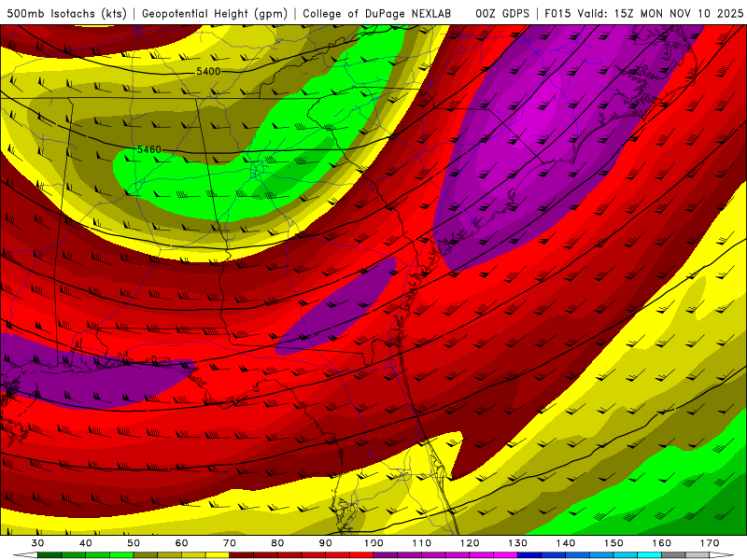Screen dimensions: 747x560
Task: Click the 140 kts legend value
Action: click(x=566, y=543)
